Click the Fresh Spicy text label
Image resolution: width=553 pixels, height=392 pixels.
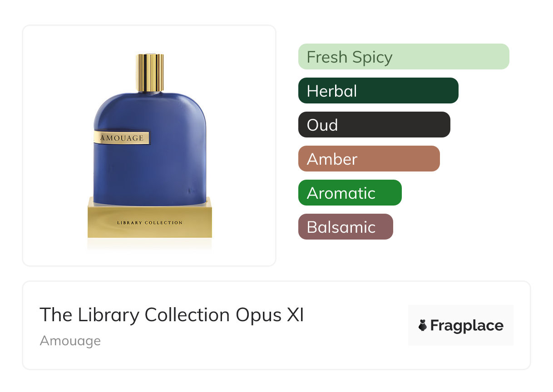(350, 58)
